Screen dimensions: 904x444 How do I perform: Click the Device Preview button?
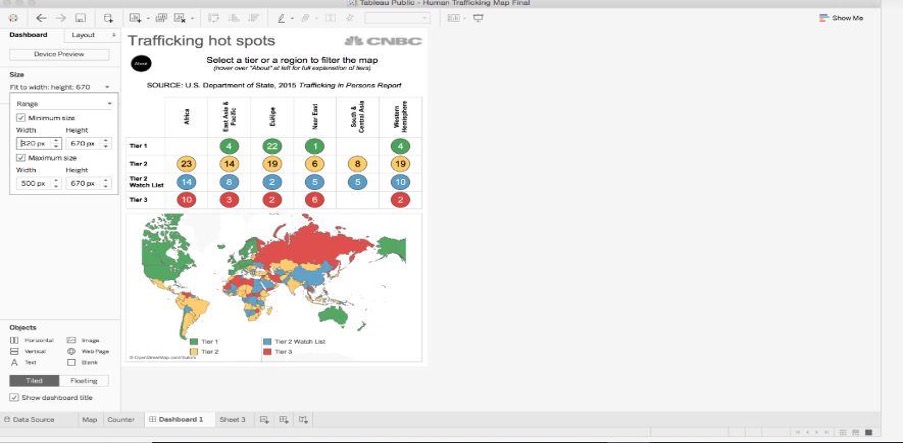tap(59, 54)
